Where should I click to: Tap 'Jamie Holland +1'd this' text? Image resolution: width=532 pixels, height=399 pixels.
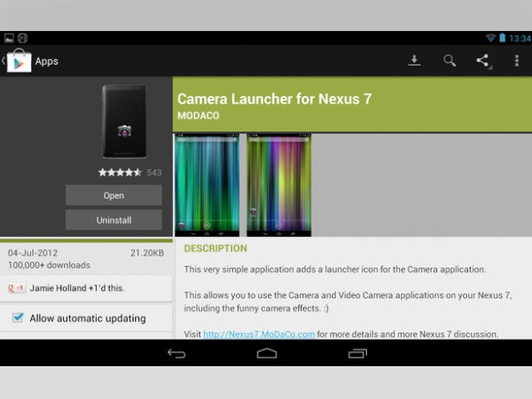coord(77,288)
